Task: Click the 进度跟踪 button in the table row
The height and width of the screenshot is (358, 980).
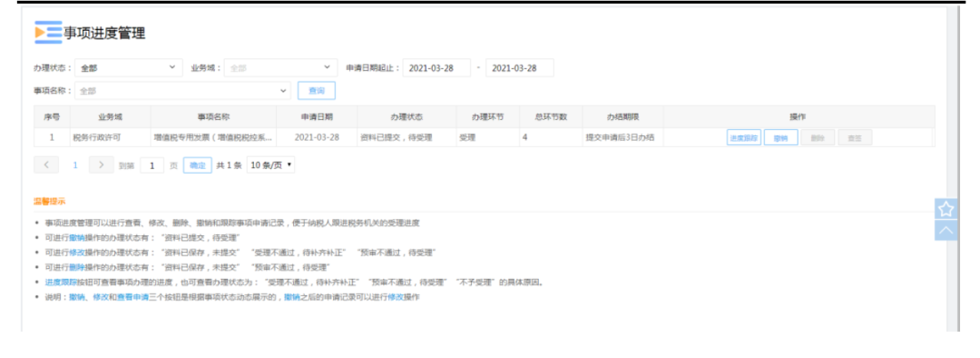Action: pyautogui.click(x=744, y=138)
